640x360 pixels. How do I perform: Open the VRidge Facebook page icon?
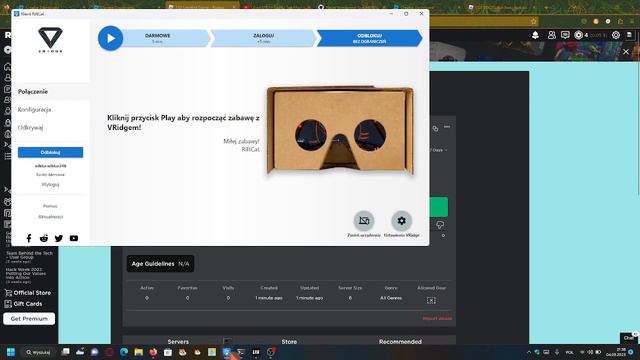[x=29, y=238]
